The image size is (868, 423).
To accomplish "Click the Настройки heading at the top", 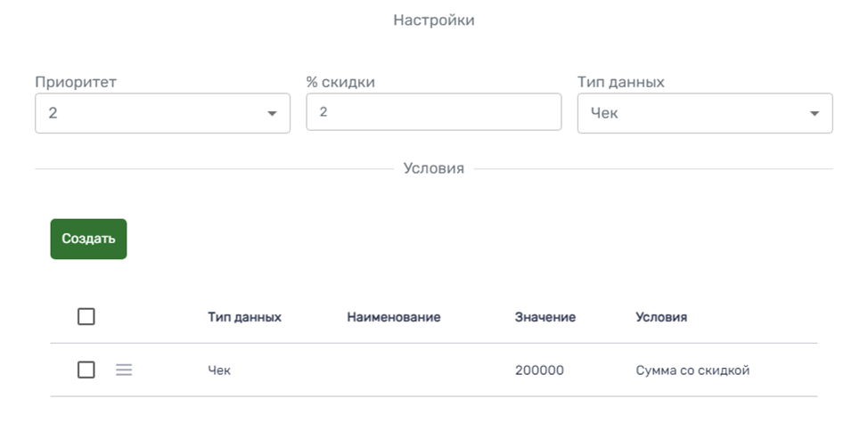I will pyautogui.click(x=433, y=20).
